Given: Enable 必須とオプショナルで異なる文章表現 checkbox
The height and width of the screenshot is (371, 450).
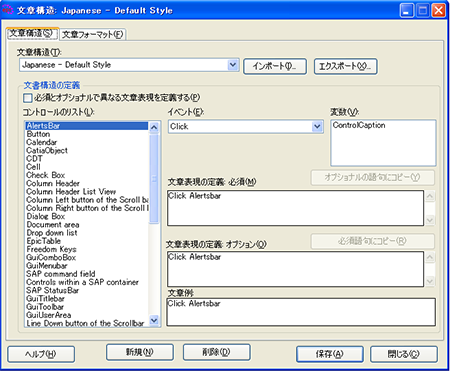Looking at the screenshot, I should 28,98.
